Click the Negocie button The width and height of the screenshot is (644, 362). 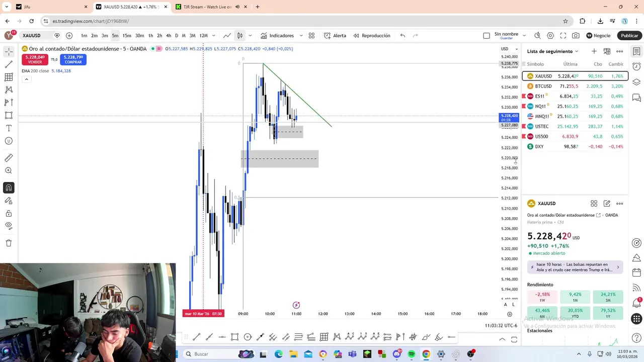pyautogui.click(x=599, y=36)
